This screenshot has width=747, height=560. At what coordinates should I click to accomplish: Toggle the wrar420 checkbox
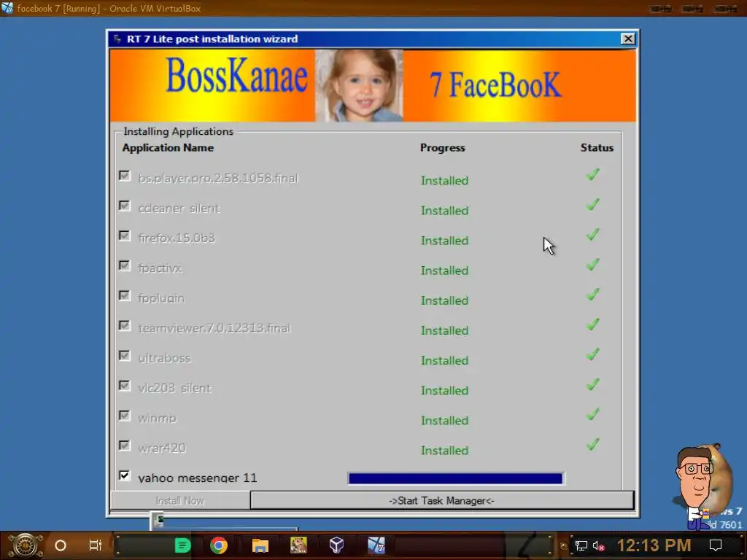pos(124,446)
